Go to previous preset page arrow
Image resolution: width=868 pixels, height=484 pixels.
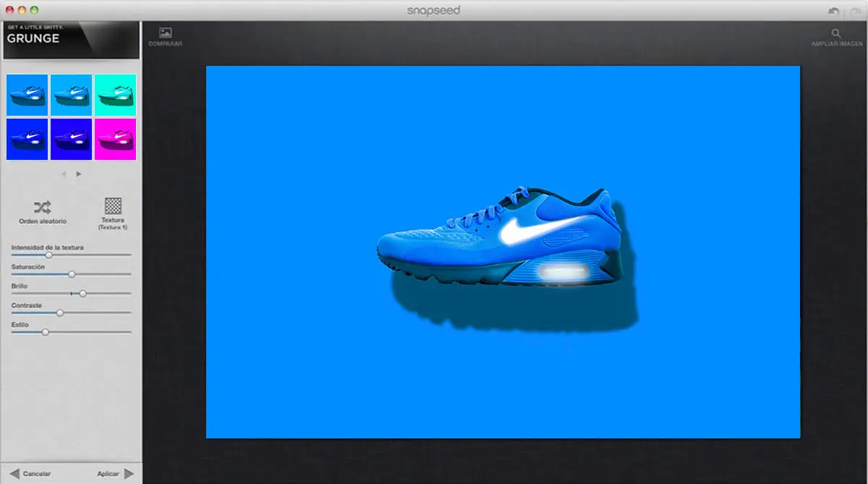(x=64, y=174)
